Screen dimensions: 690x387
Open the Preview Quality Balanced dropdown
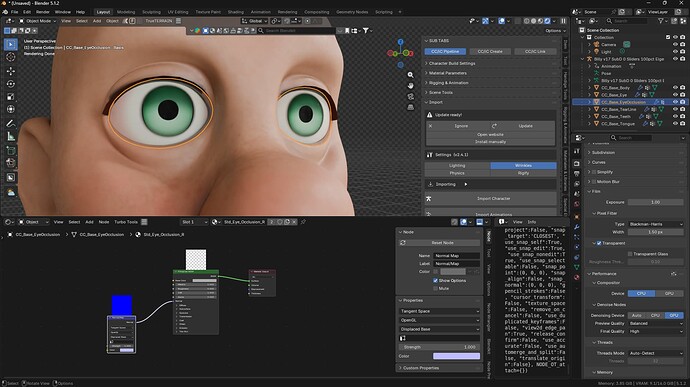(656, 323)
